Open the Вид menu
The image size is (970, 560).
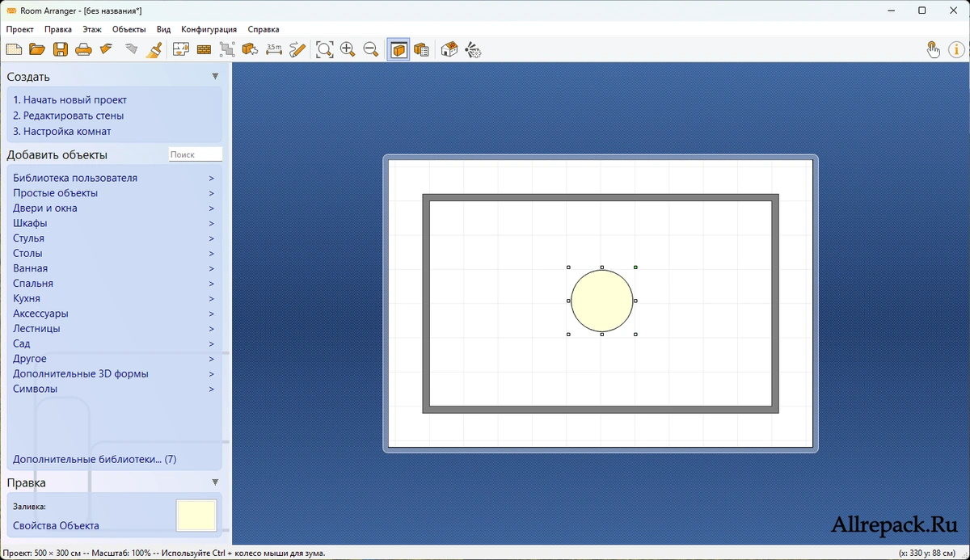(163, 29)
